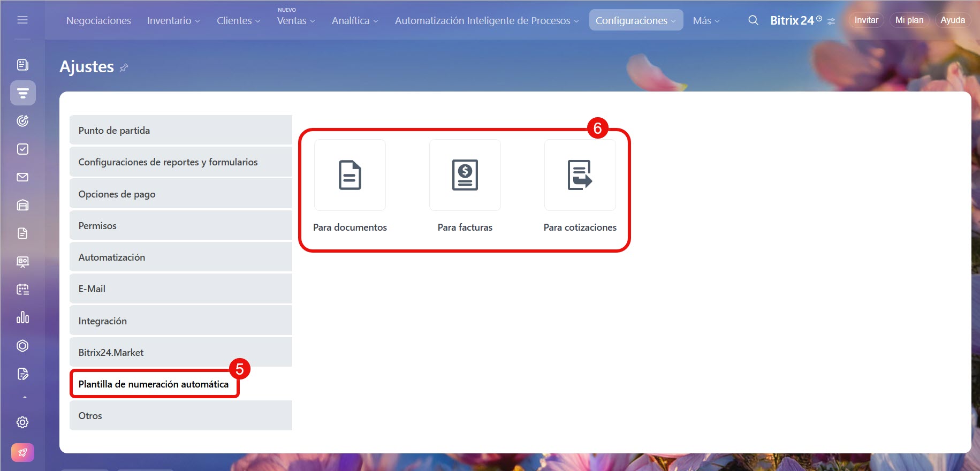Expand the Más dropdown menu

(706, 20)
